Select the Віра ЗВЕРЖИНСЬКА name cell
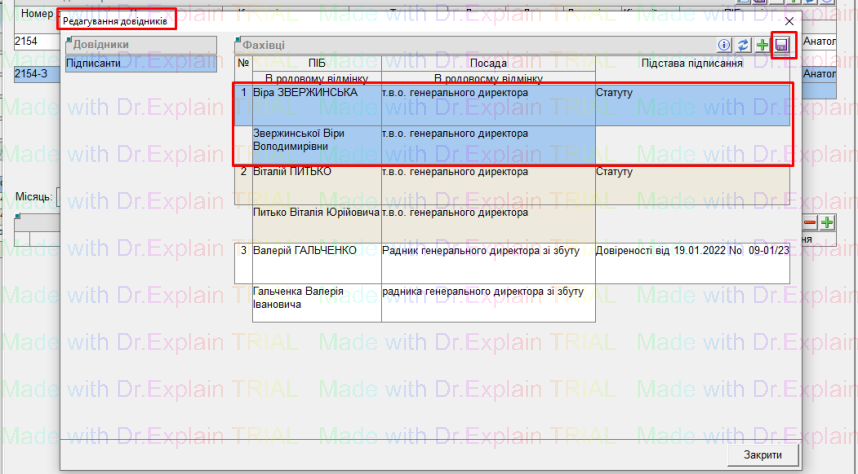Image resolution: width=858 pixels, height=474 pixels. pos(316,93)
